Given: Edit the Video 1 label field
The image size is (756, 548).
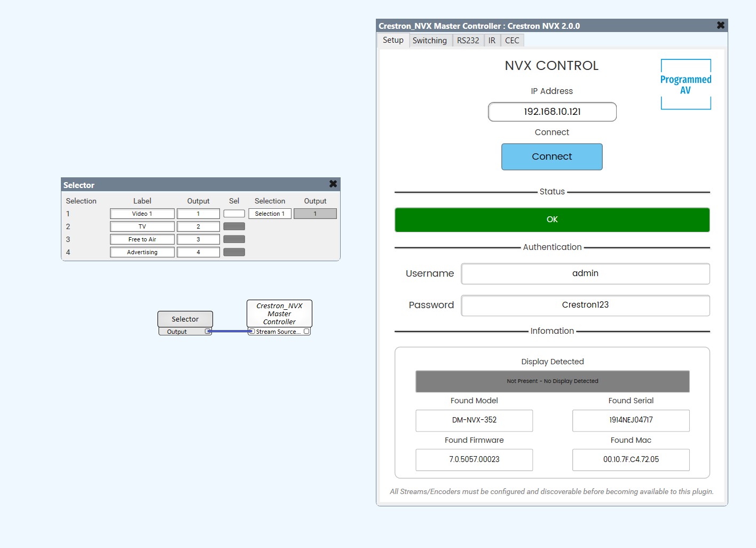Looking at the screenshot, I should point(141,213).
